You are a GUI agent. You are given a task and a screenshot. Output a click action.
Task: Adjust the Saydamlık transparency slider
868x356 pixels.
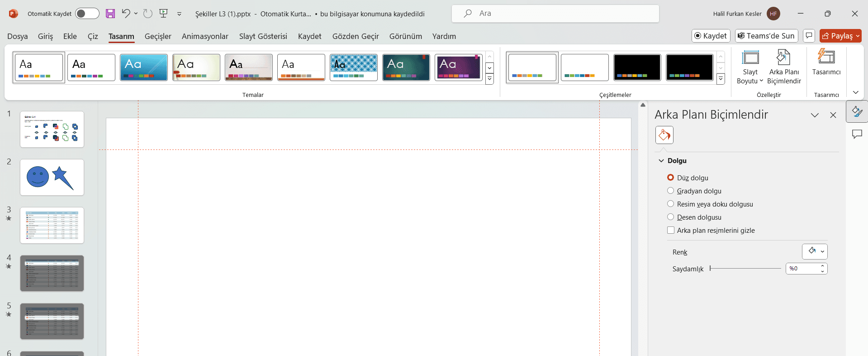745,269
